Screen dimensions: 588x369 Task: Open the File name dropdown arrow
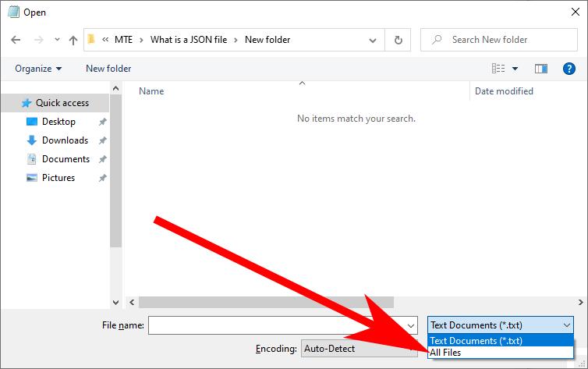pyautogui.click(x=411, y=325)
